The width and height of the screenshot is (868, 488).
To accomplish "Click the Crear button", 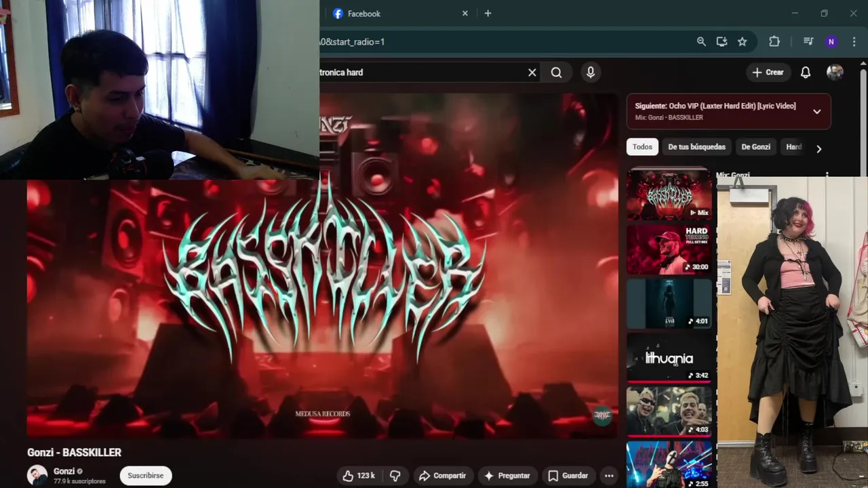I will pos(768,73).
